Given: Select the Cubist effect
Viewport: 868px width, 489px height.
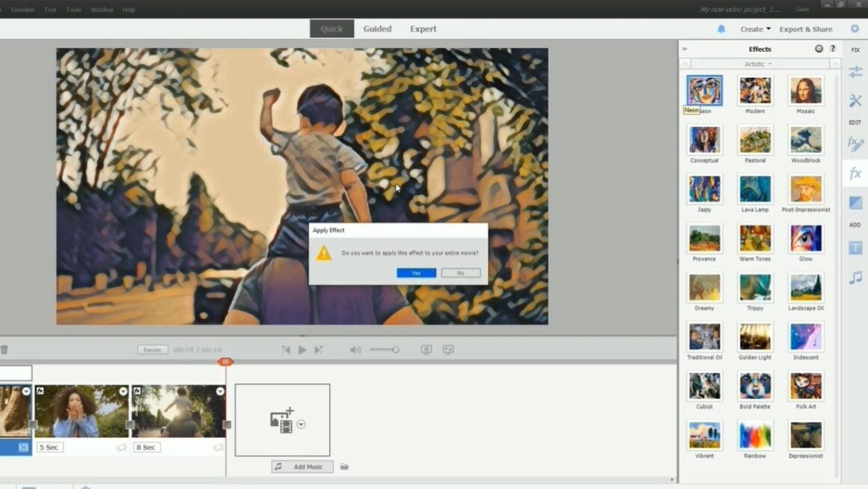Looking at the screenshot, I should click(704, 386).
